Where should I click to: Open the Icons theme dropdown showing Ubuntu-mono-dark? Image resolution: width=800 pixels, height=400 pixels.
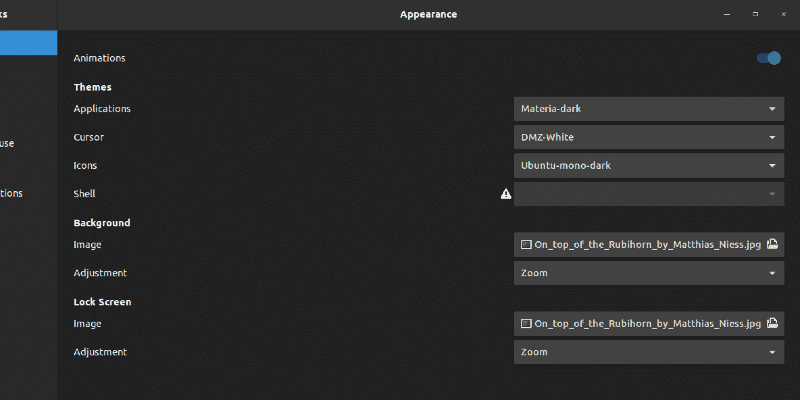tap(648, 166)
